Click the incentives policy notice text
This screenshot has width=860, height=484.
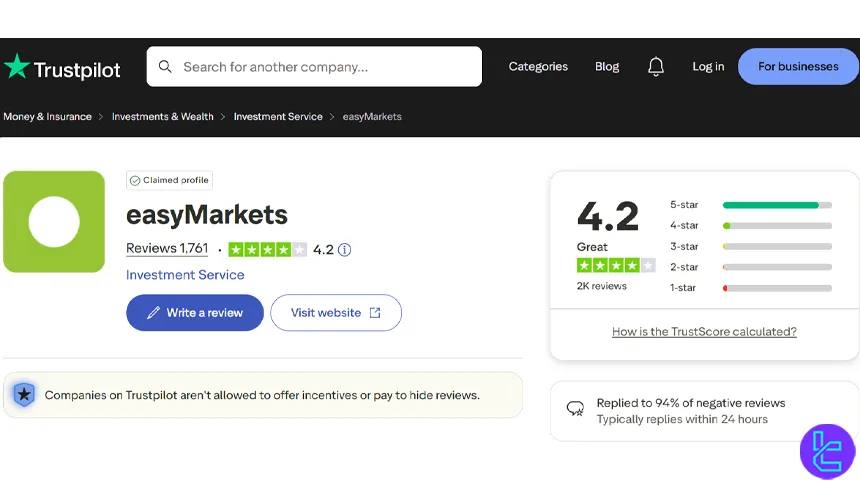click(x=262, y=395)
